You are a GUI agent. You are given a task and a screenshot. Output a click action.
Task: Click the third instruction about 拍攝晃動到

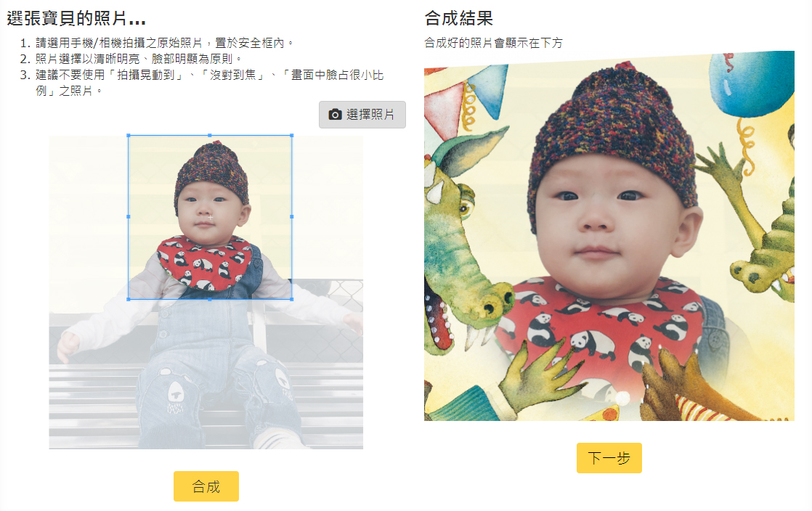coord(209,83)
